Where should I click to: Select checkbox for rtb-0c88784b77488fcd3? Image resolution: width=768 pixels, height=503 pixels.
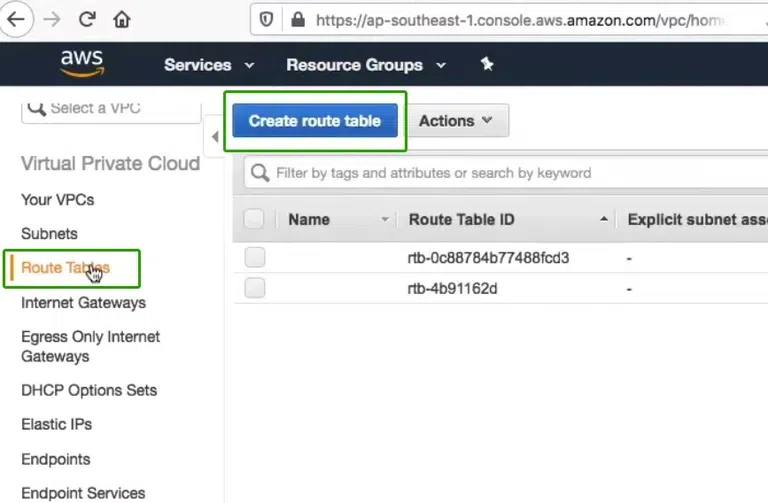coord(254,258)
